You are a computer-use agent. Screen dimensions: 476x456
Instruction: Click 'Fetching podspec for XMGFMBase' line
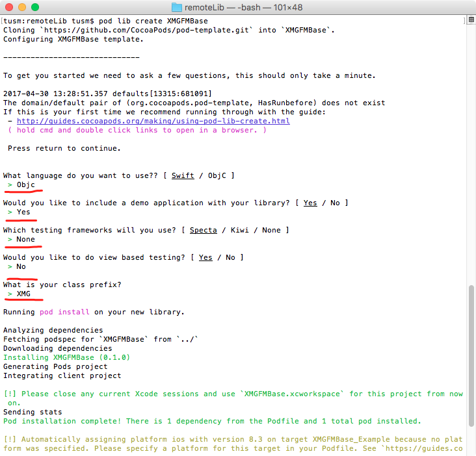101,339
